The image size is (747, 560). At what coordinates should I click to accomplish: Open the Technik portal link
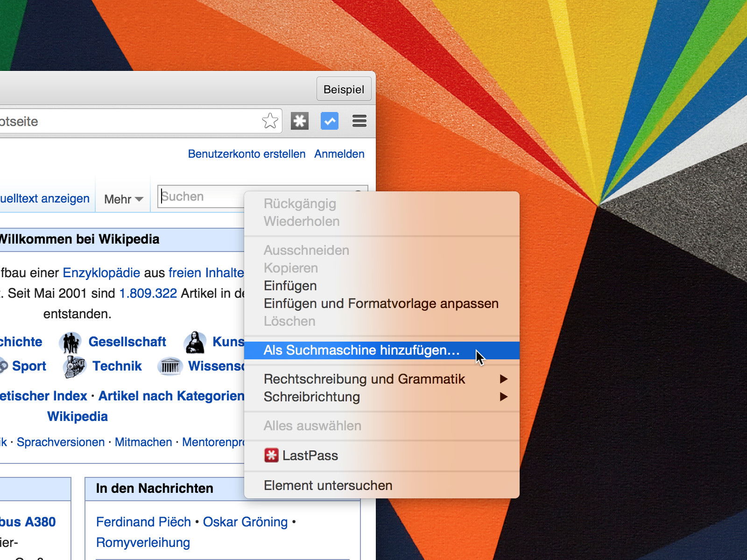[117, 366]
